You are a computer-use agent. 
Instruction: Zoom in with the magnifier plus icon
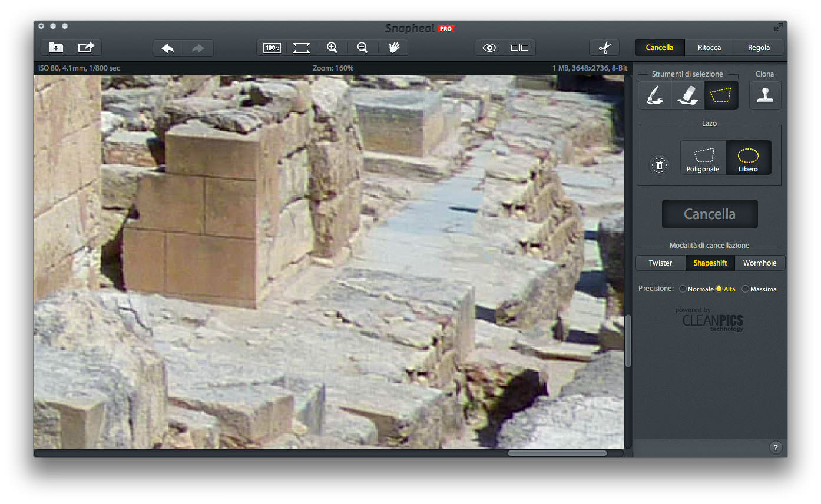click(332, 48)
